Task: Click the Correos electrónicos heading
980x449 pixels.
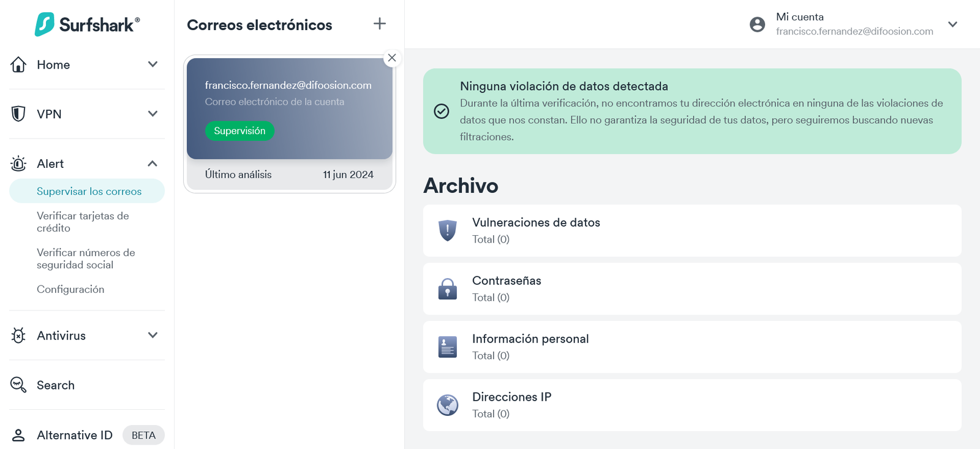Action: coord(260,25)
